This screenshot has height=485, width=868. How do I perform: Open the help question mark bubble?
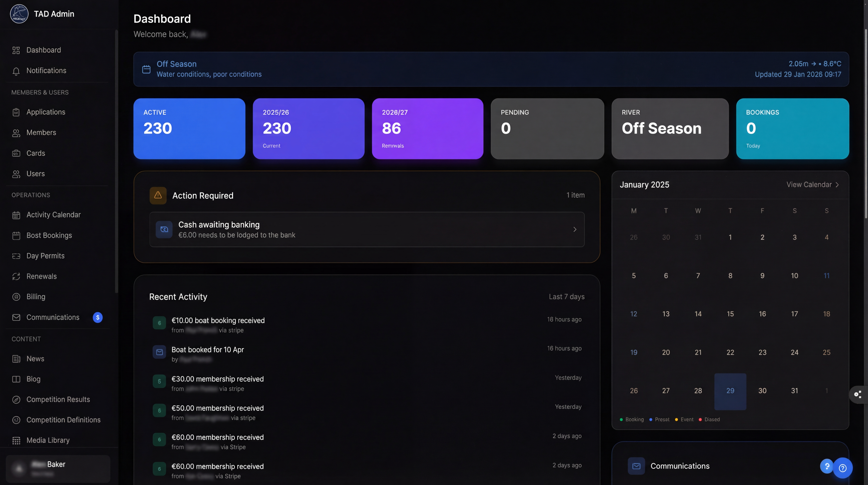pos(842,468)
